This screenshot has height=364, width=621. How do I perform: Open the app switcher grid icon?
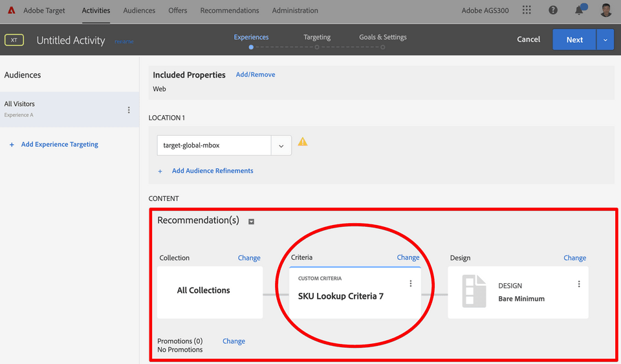point(527,10)
